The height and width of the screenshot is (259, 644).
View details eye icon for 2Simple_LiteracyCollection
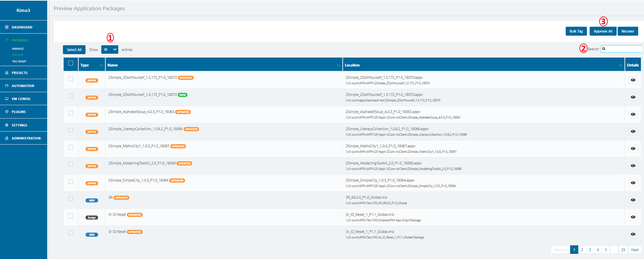click(x=633, y=131)
